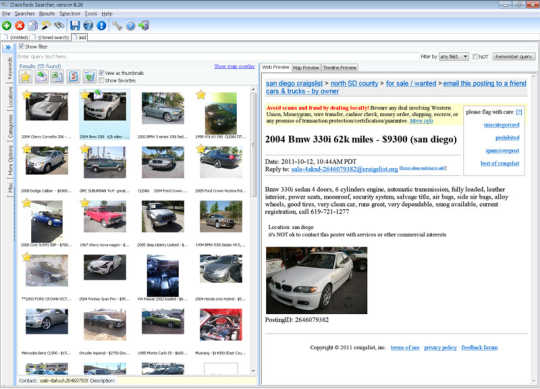The width and height of the screenshot is (540, 389).
Task: Switch to the Timeline Preview tab
Action: (x=339, y=68)
